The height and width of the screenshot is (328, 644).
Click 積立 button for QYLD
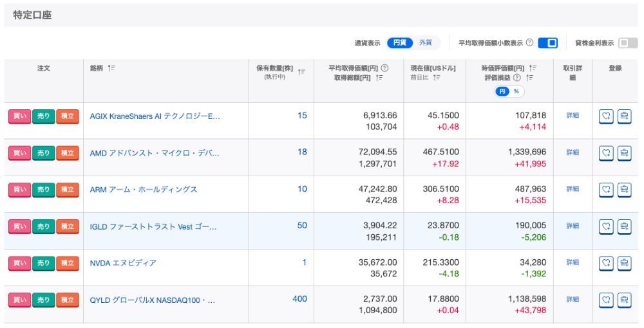click(x=68, y=300)
